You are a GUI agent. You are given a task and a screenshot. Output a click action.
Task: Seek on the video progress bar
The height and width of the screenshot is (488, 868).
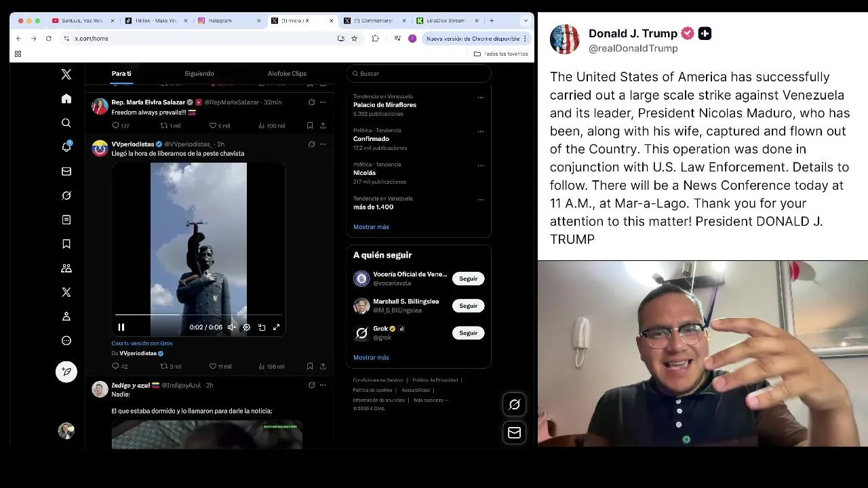click(x=199, y=314)
